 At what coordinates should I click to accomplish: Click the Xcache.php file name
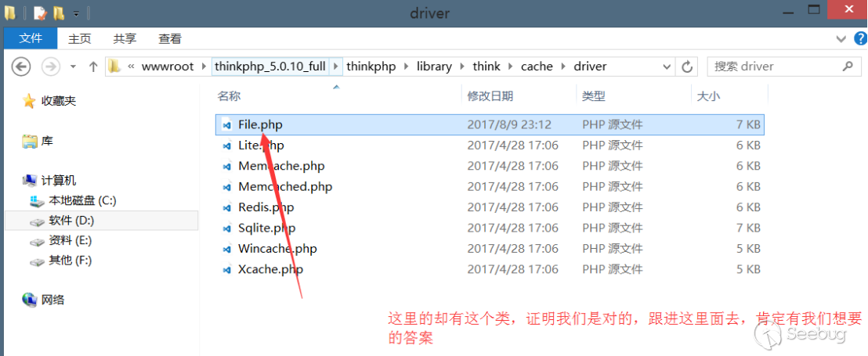pos(271,269)
